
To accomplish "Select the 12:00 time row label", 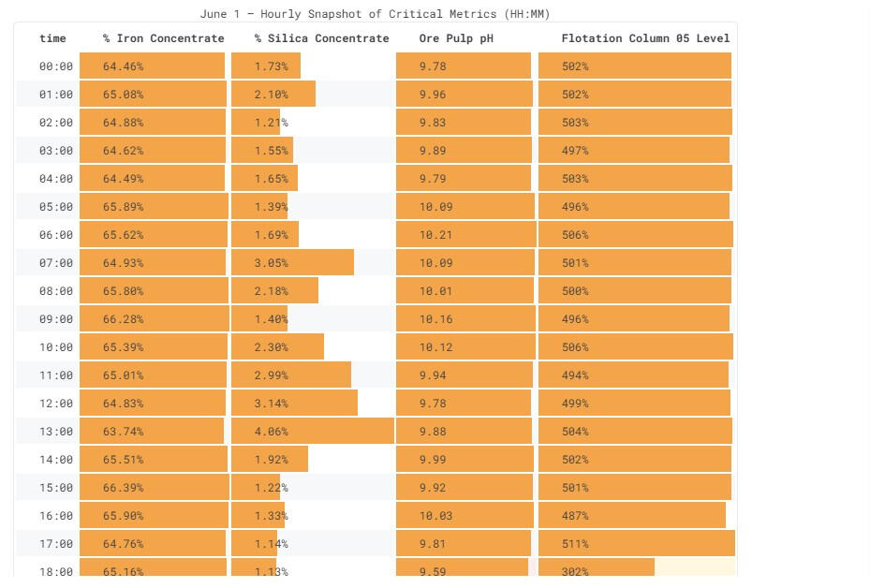I will pyautogui.click(x=56, y=404).
